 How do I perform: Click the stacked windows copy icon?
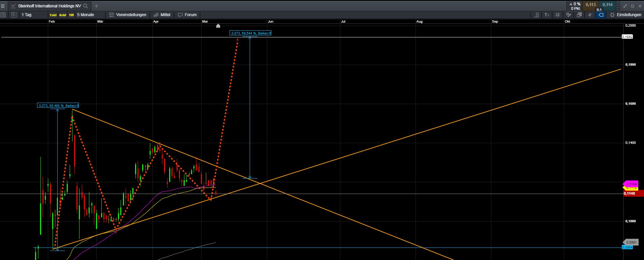[579, 15]
